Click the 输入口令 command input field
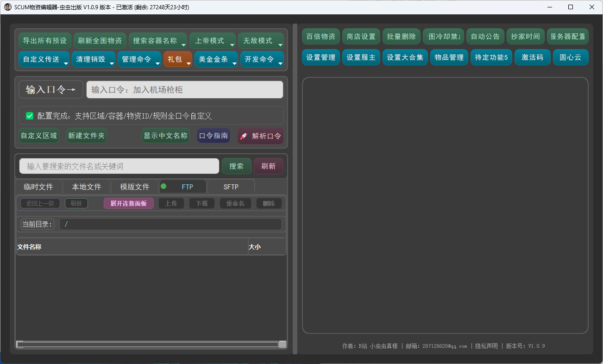 point(185,89)
